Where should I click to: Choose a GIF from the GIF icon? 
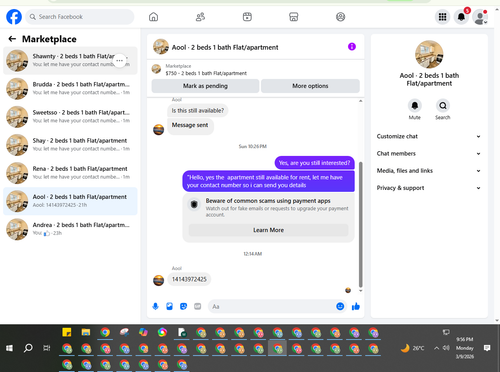(x=197, y=306)
